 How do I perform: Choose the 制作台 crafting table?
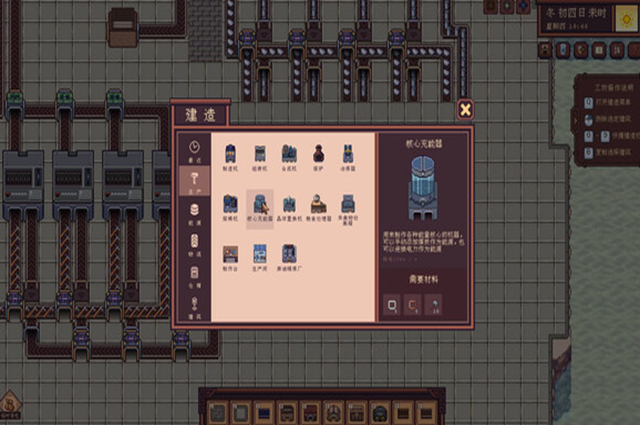[x=230, y=258]
